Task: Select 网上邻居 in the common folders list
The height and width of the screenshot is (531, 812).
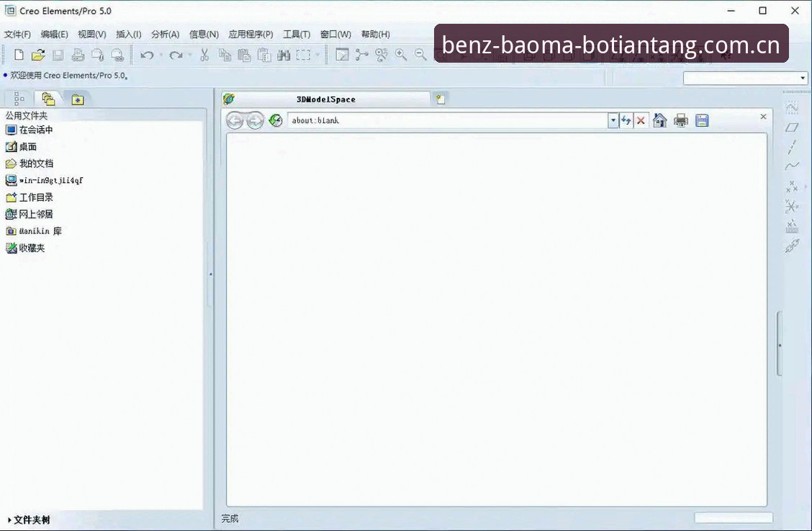Action: click(x=29, y=214)
